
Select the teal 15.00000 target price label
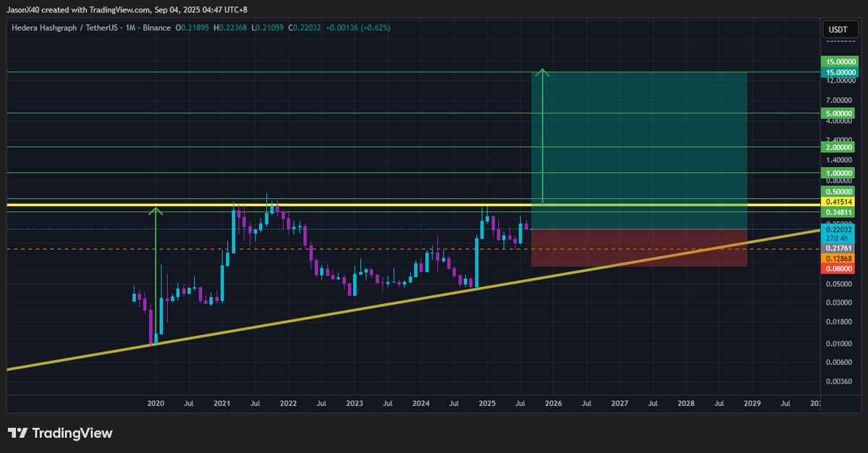click(x=840, y=72)
